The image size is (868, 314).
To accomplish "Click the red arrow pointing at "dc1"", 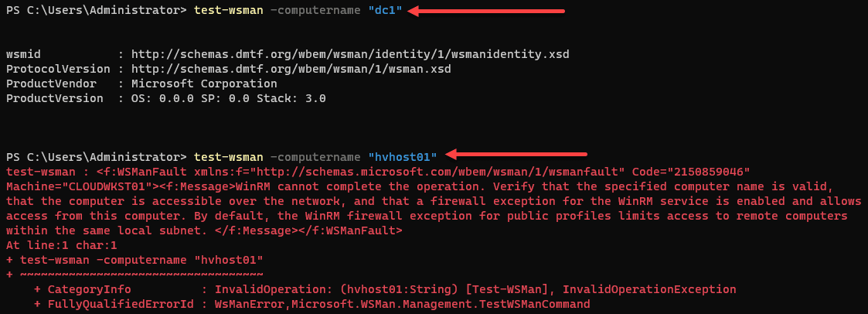I will 487,12.
